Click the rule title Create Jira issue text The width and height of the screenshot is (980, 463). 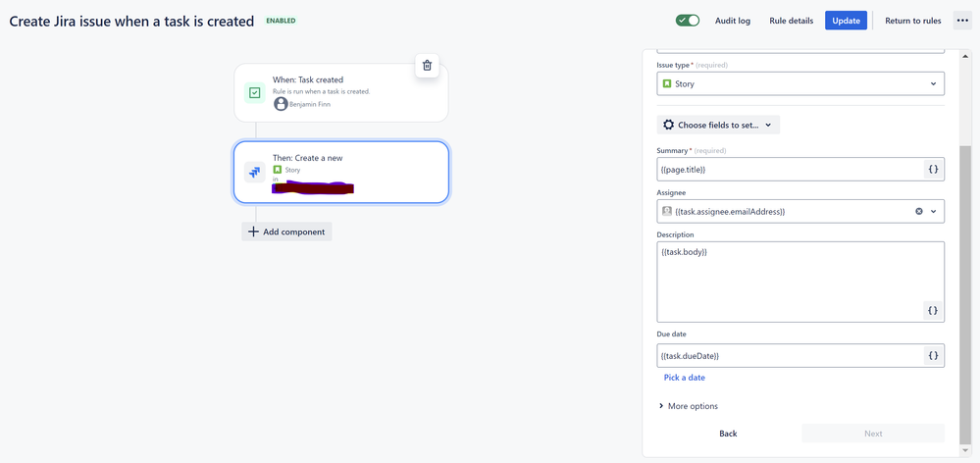coord(131,21)
